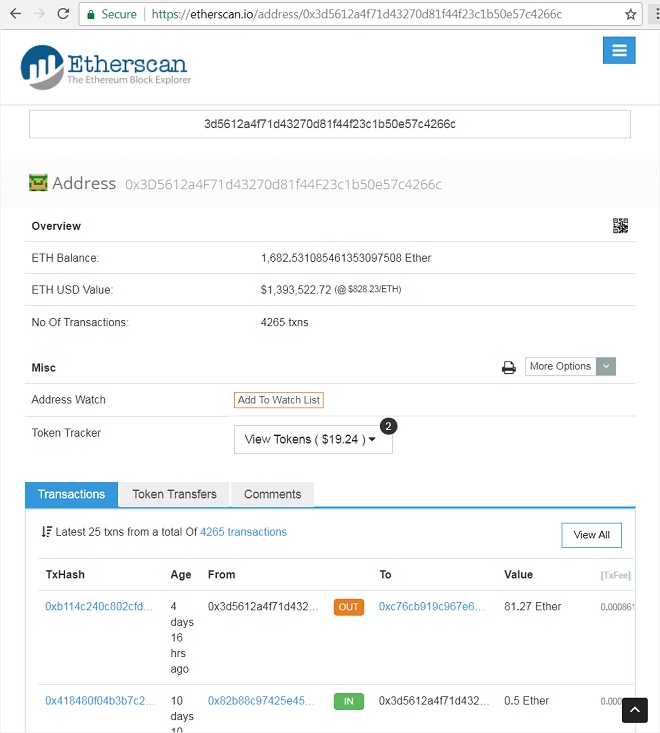Show the address QR code
The height and width of the screenshot is (733, 660).
pos(620,226)
